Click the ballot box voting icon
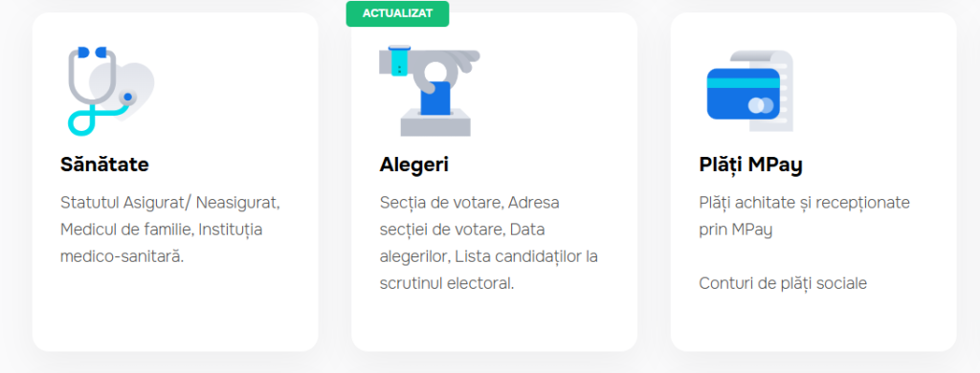This screenshot has width=980, height=373. click(x=430, y=90)
